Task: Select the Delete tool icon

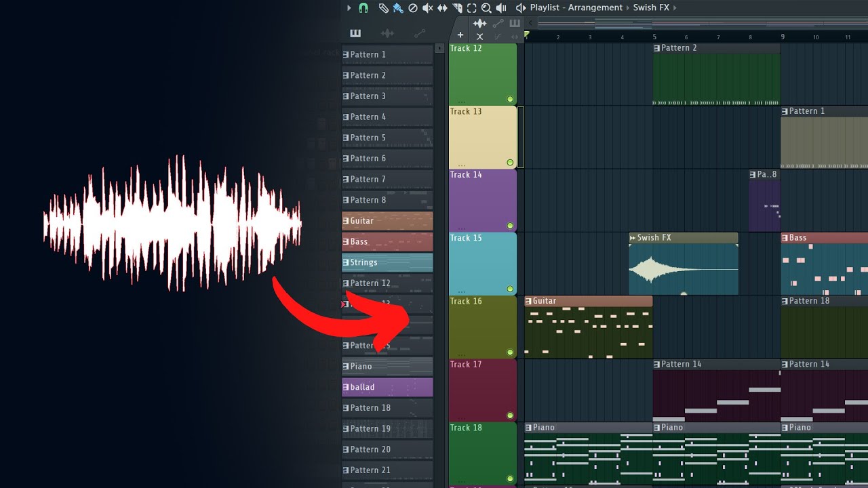Action: 413,8
